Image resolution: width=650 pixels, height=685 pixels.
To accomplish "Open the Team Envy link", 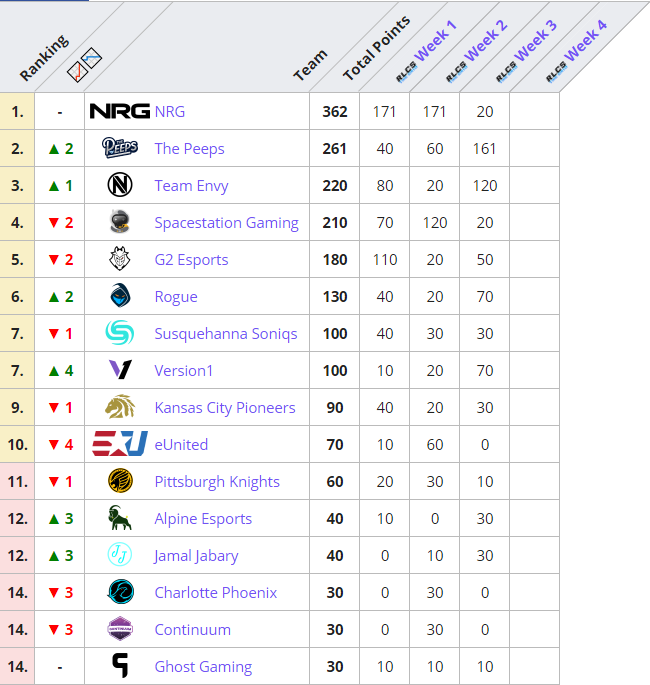I will click(191, 186).
